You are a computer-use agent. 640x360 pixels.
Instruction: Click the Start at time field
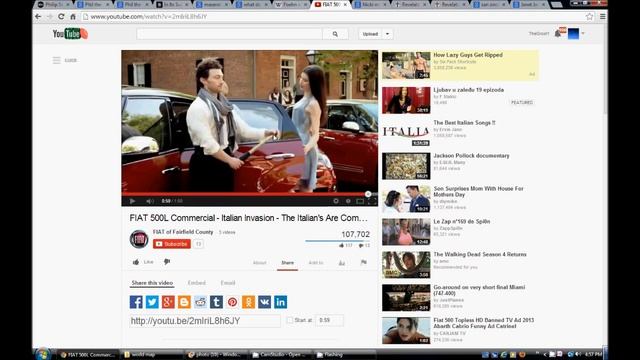coord(329,320)
